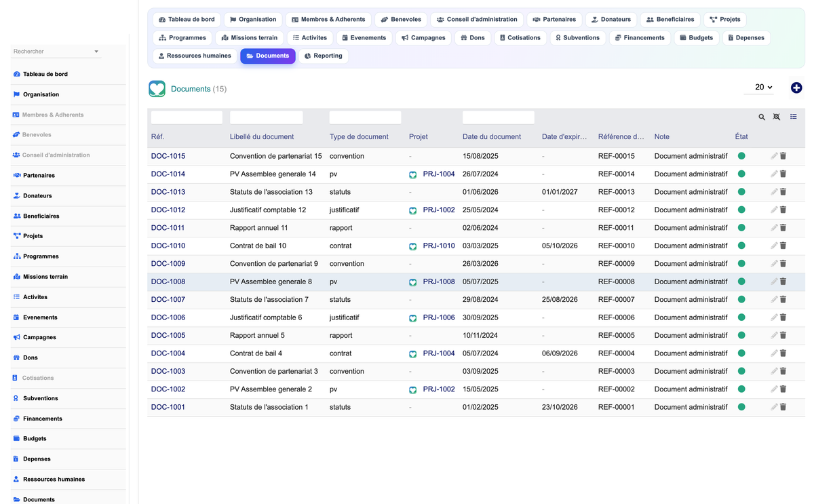The width and height of the screenshot is (814, 504).
Task: Click the Projets sidebar icon
Action: tap(17, 236)
